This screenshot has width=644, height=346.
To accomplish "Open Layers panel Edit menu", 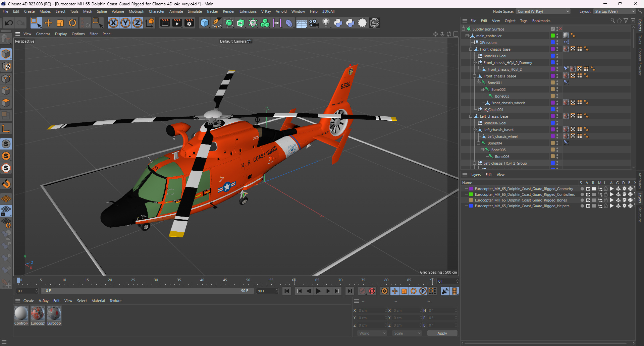I will 489,175.
